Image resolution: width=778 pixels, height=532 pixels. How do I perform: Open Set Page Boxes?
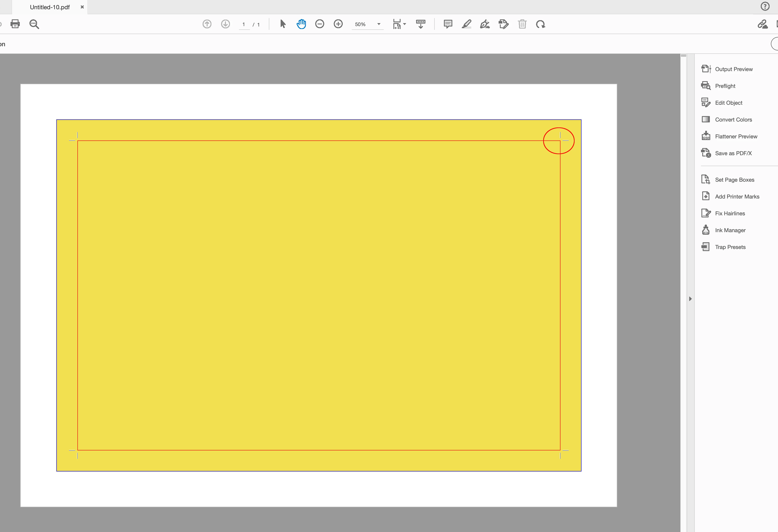pos(734,180)
